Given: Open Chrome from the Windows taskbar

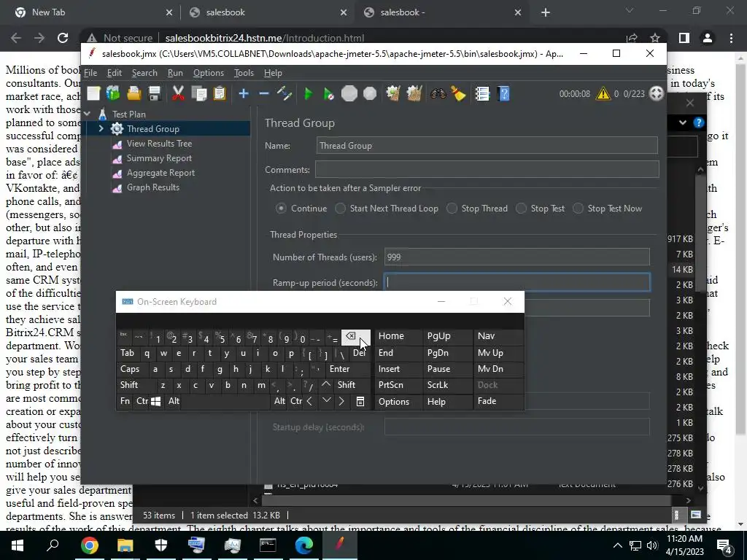Looking at the screenshot, I should pos(89,545).
